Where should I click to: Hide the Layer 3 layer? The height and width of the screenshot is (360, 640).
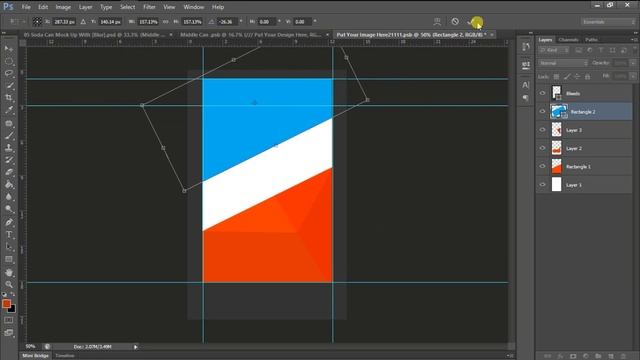tap(542, 130)
